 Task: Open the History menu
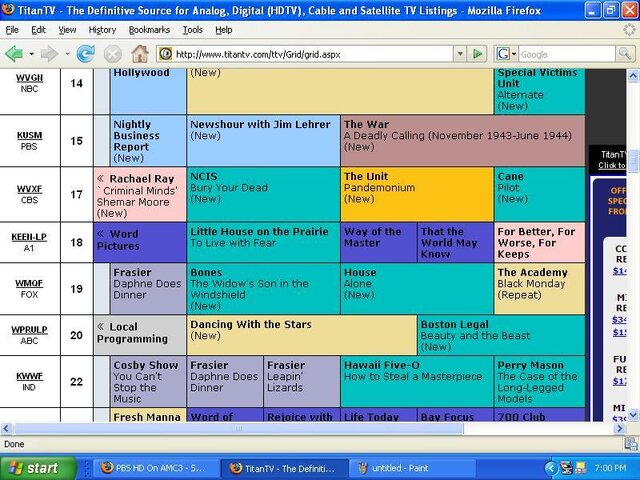(x=102, y=30)
